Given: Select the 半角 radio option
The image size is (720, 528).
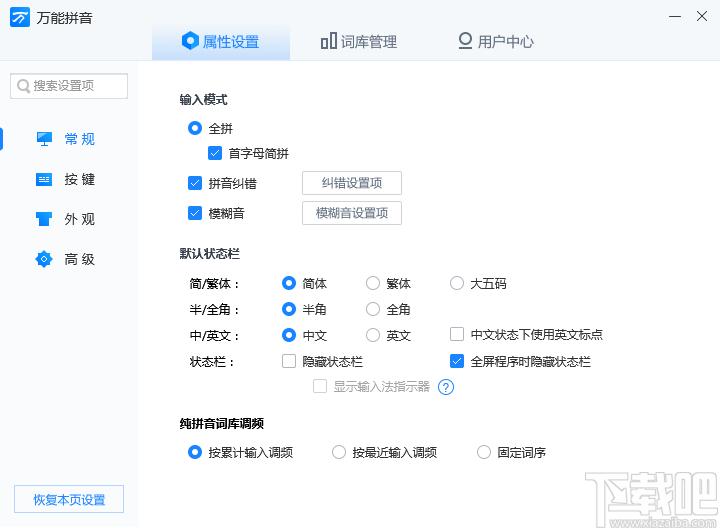Looking at the screenshot, I should 289,309.
